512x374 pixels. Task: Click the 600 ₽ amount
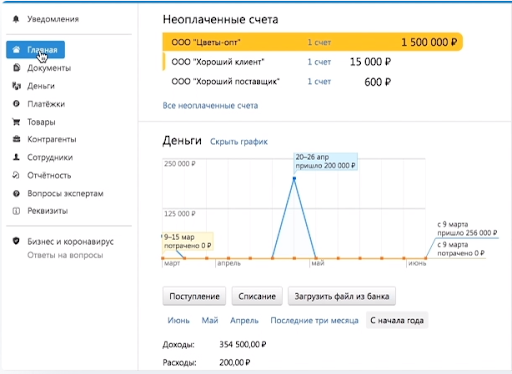tap(377, 82)
